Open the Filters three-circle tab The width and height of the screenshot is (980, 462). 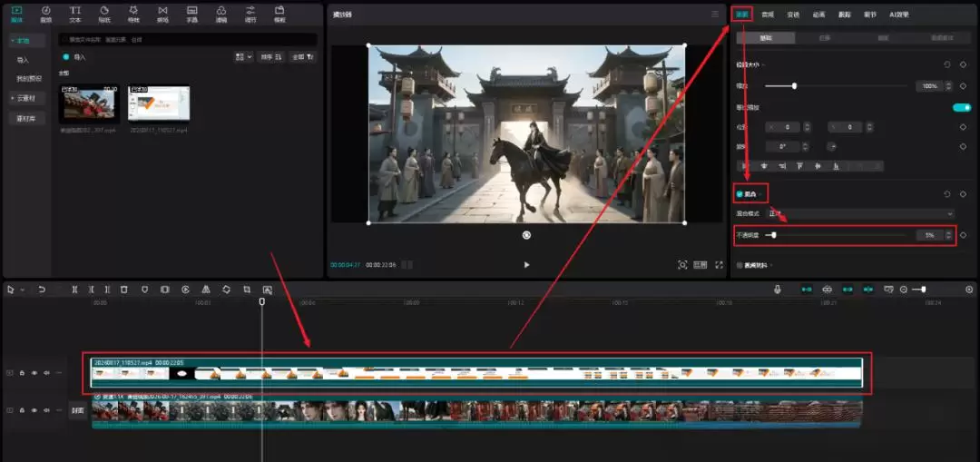(x=221, y=15)
